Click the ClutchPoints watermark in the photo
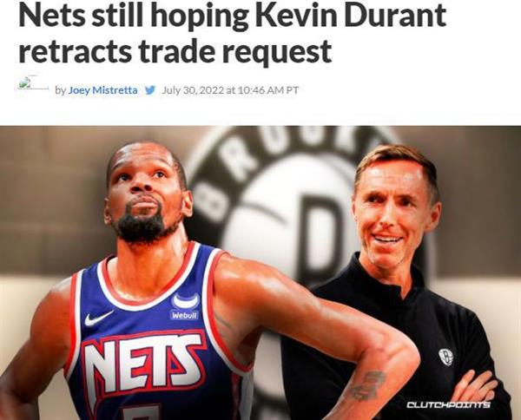This screenshot has width=521, height=420. click(x=448, y=404)
